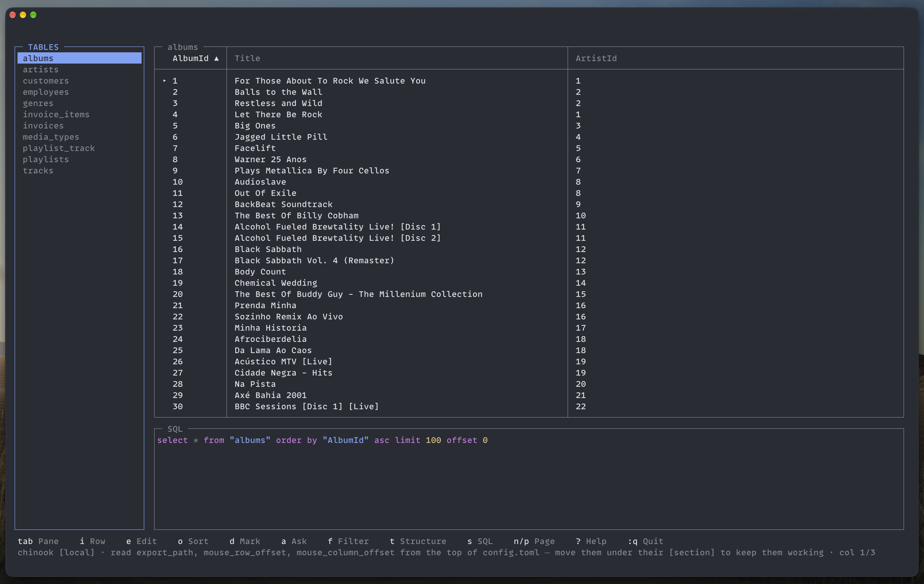Click into the SQL query editor text

click(322, 440)
